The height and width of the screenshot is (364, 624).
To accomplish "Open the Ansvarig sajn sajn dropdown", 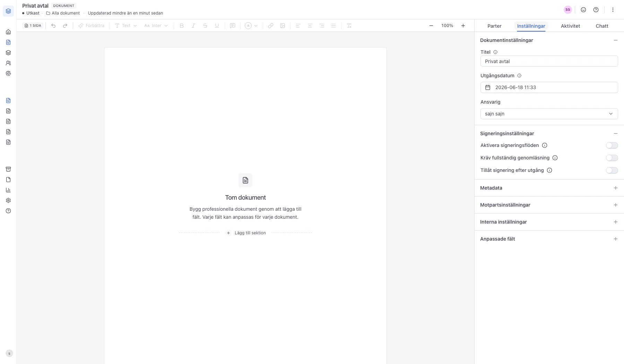I will [549, 114].
